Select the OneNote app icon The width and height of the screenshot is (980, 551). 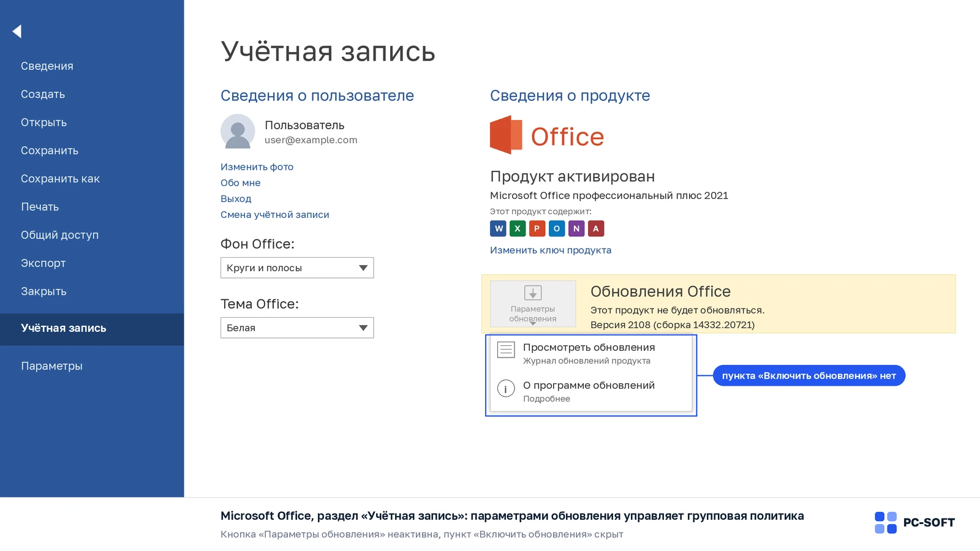pyautogui.click(x=576, y=228)
